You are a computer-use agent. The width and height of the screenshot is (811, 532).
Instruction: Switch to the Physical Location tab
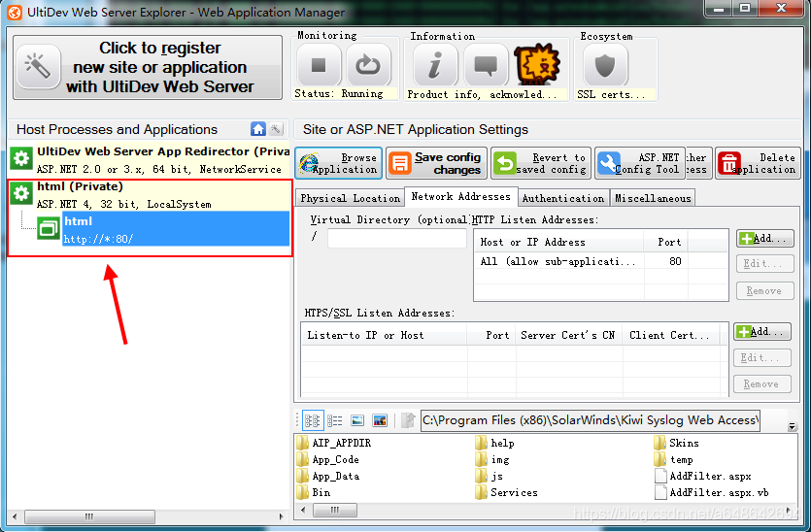[x=351, y=198]
